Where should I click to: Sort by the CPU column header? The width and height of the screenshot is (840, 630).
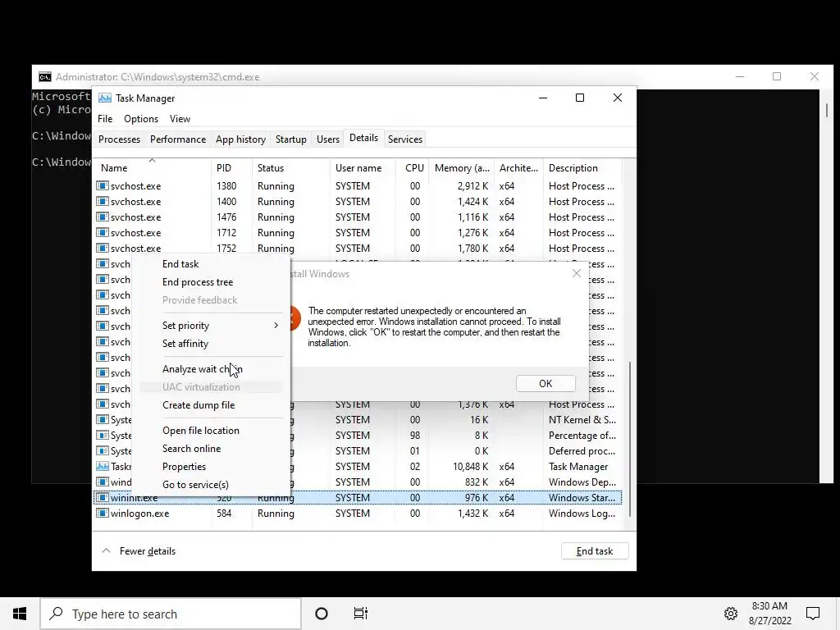pos(413,167)
